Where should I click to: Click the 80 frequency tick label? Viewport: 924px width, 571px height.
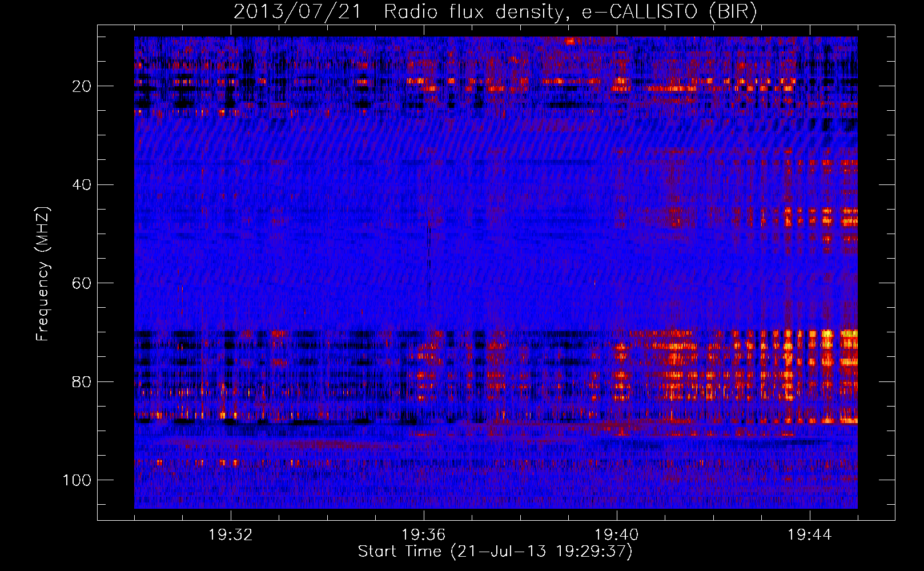point(82,381)
